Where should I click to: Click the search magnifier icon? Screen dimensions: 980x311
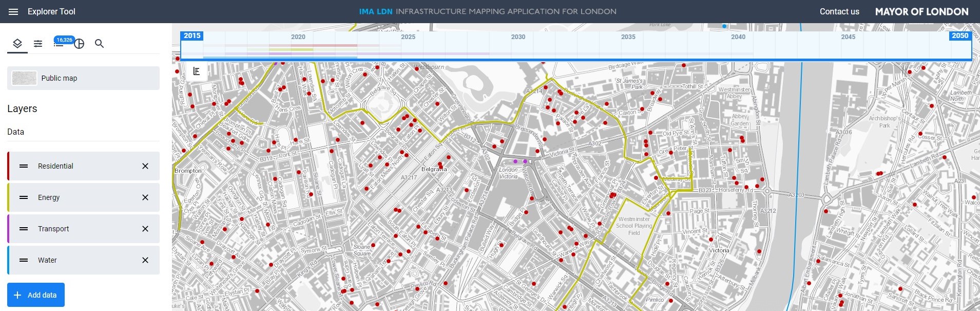[99, 44]
